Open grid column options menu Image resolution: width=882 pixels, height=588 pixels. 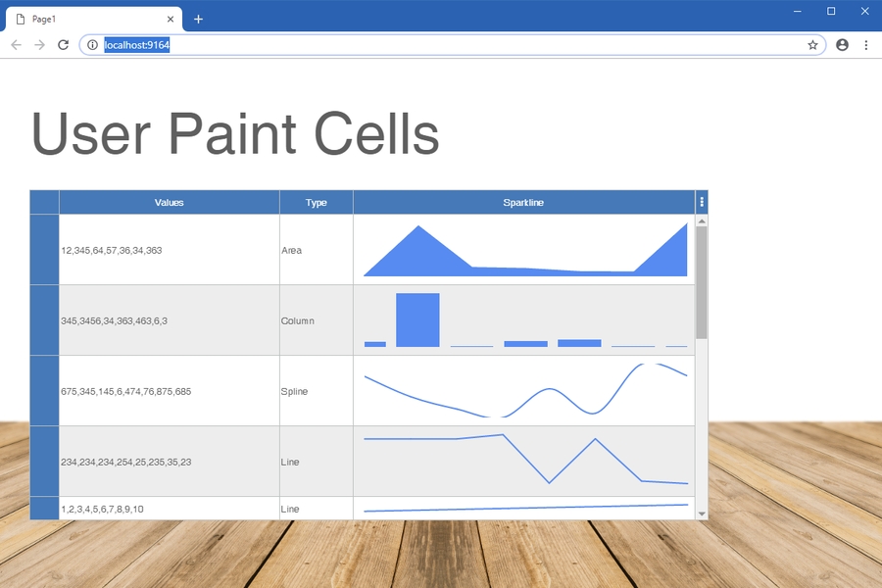[x=701, y=203]
